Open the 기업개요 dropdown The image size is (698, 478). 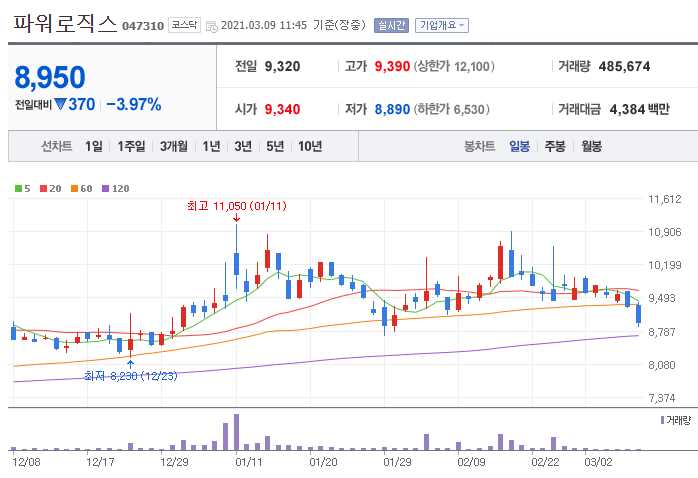coord(441,25)
